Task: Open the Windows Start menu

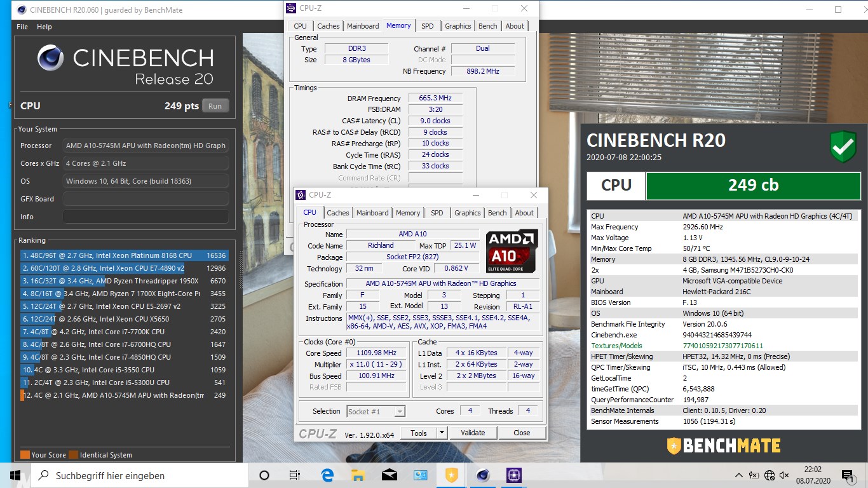Action: click(x=15, y=475)
